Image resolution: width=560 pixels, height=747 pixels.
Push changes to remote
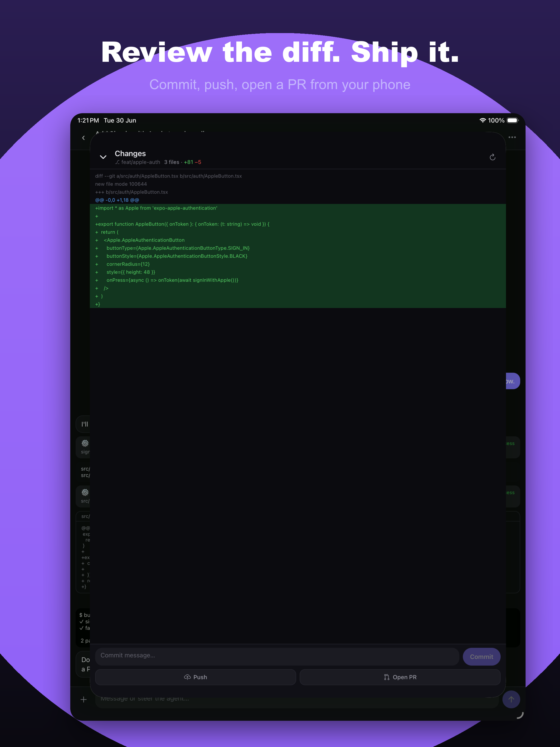196,677
